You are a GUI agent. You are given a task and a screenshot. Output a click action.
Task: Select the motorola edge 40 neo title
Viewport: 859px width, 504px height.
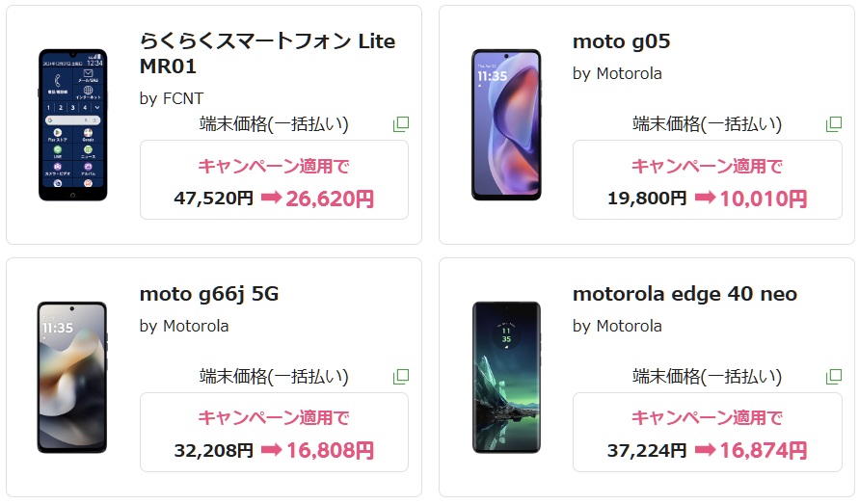685,294
